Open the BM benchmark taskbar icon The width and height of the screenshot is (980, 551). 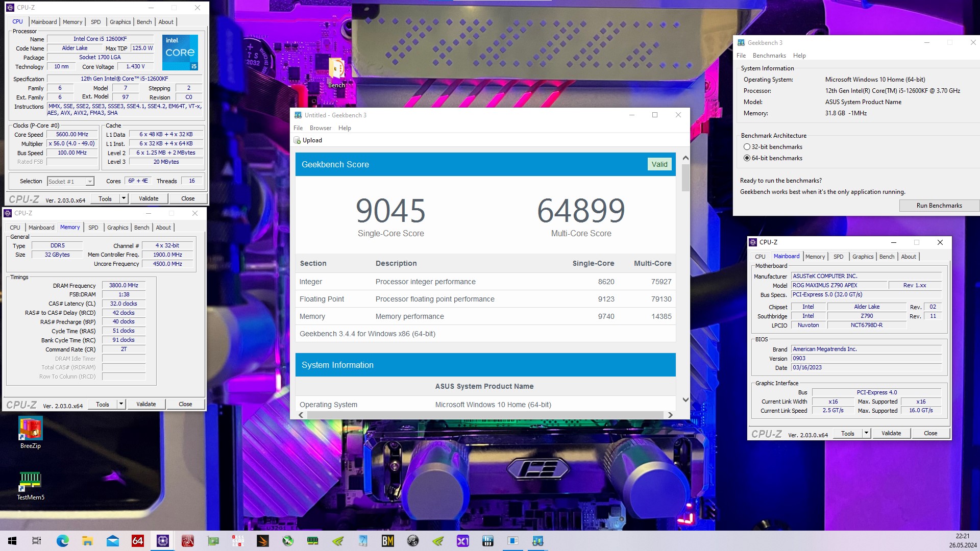(388, 541)
